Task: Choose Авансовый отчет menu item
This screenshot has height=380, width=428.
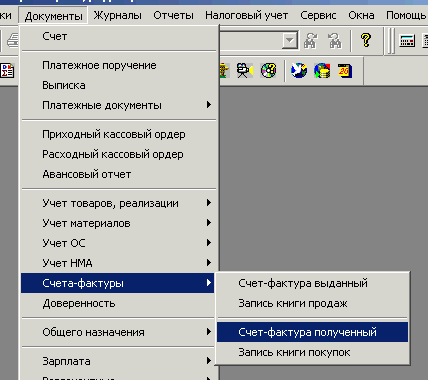Action: [x=118, y=174]
